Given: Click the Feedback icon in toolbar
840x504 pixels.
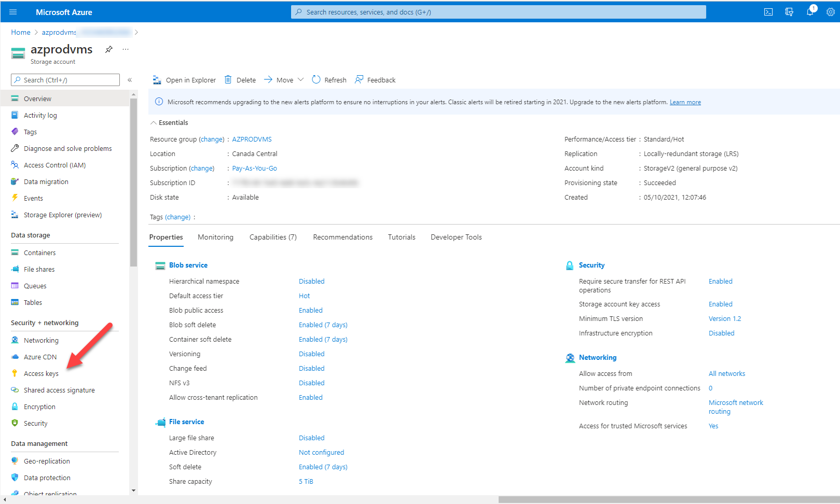Looking at the screenshot, I should coord(359,80).
